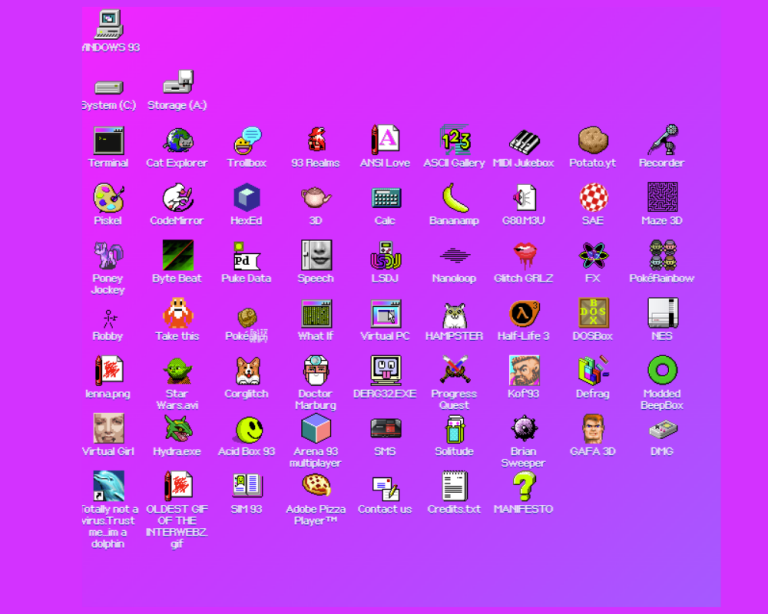
Task: Open the Take this icon
Action: pyautogui.click(x=177, y=313)
